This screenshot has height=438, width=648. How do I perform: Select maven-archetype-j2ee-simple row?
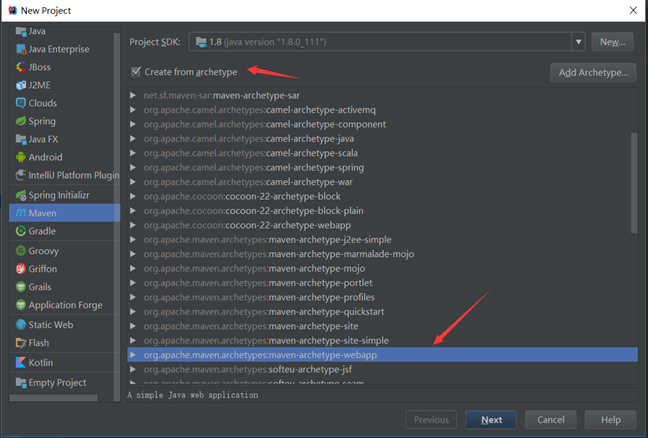pyautogui.click(x=382, y=240)
